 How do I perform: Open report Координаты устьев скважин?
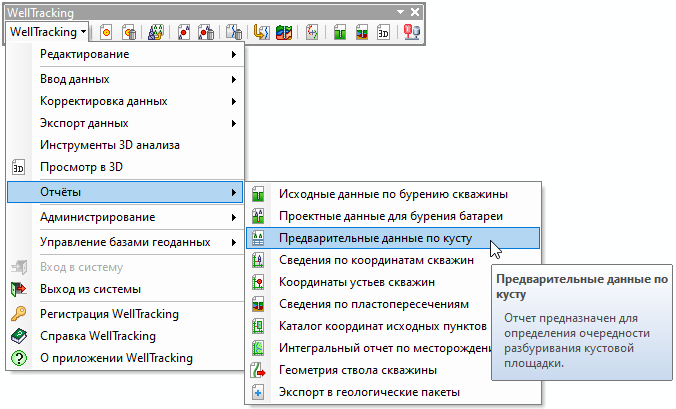(x=356, y=282)
